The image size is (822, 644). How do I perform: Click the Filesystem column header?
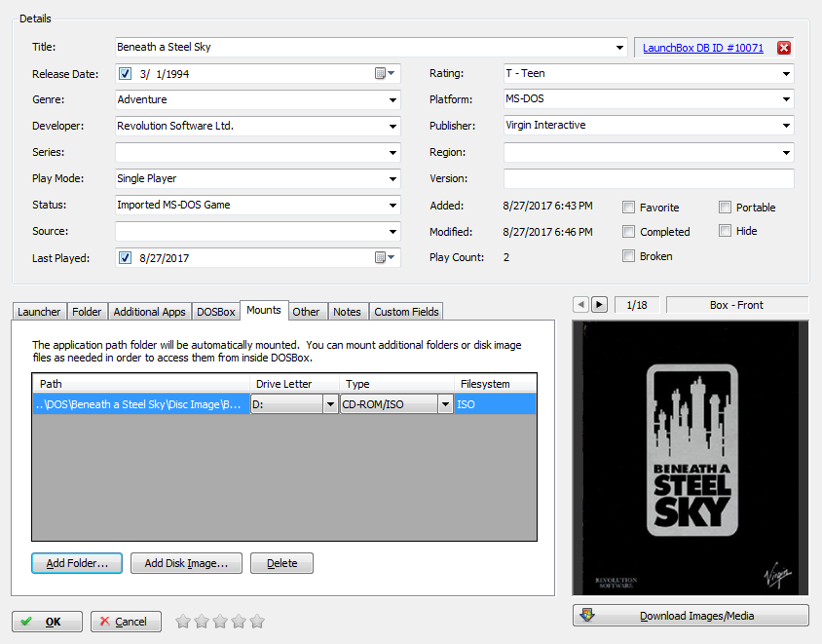point(495,384)
